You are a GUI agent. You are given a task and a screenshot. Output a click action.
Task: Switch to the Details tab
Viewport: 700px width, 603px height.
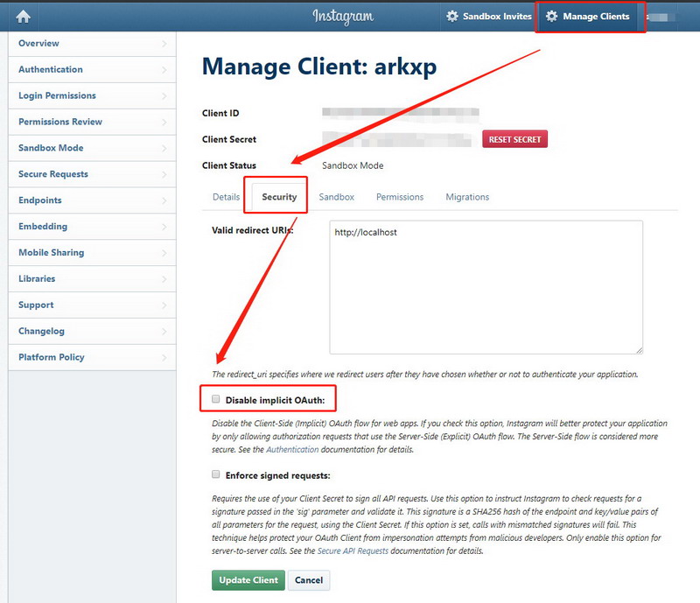pyautogui.click(x=227, y=197)
